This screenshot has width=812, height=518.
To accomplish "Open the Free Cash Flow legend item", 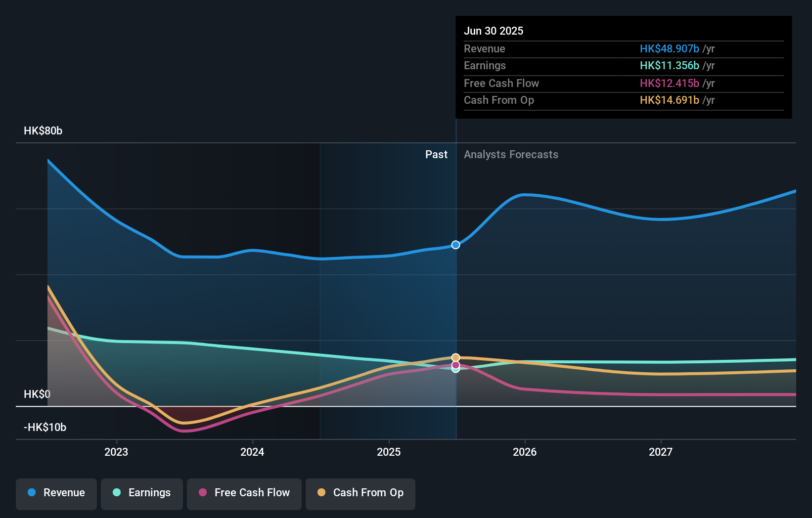I will (x=244, y=493).
